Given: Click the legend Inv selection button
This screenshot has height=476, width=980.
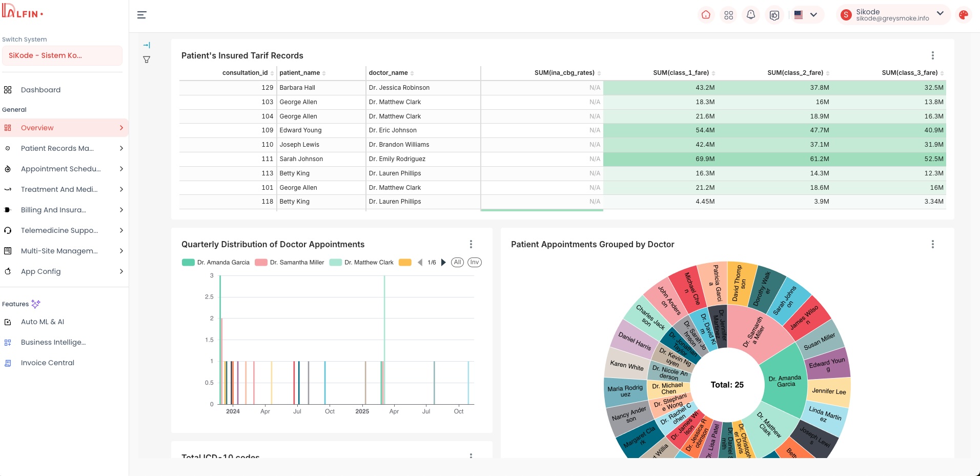Looking at the screenshot, I should tap(474, 263).
